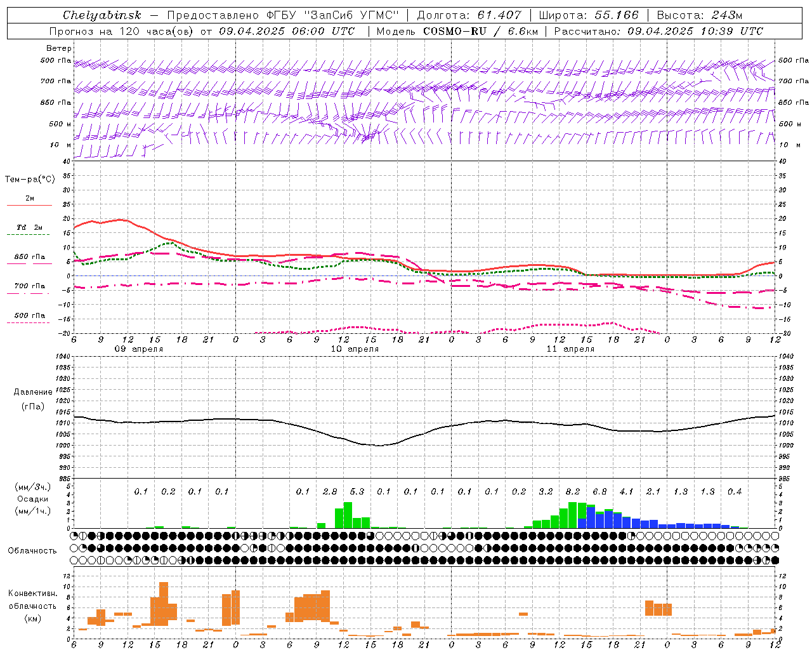The width and height of the screenshot is (812, 650).
Task: Click the '(мм/3ч.)' unit label
Action: click(x=32, y=487)
